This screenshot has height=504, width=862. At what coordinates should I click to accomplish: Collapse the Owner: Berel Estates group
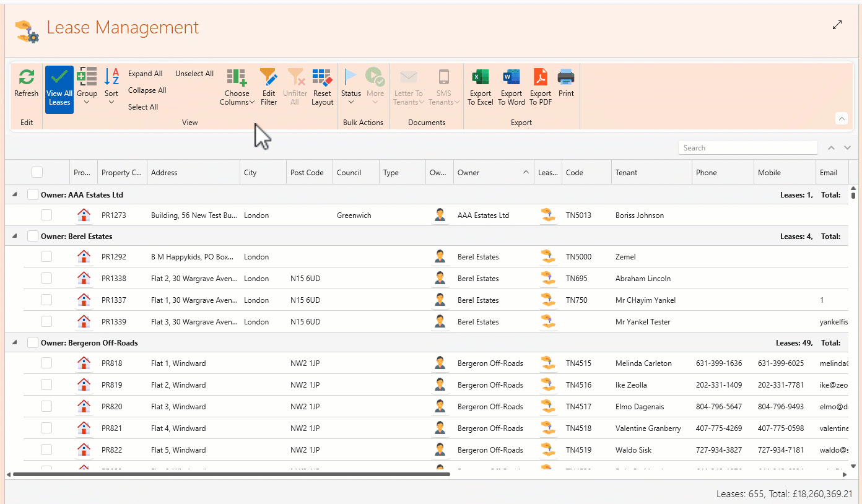15,236
